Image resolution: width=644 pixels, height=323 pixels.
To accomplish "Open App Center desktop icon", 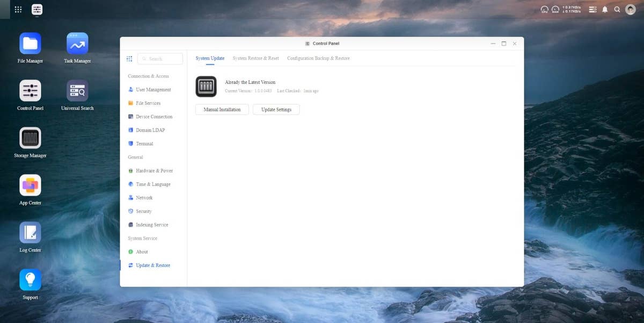I will pos(30,185).
